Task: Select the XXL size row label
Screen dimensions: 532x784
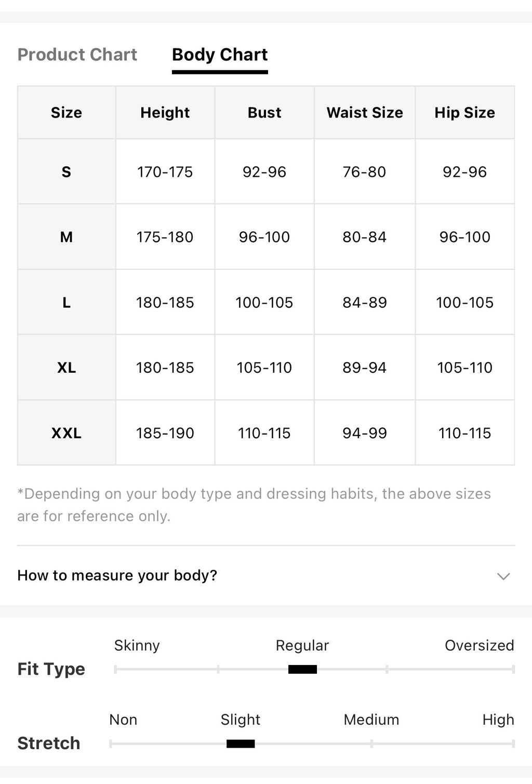Action: point(66,433)
